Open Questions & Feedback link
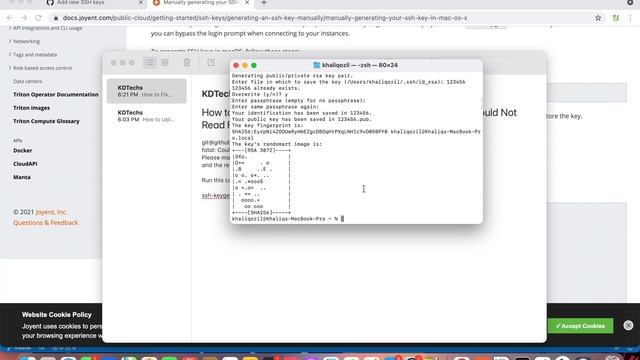The image size is (640, 360). click(x=46, y=223)
